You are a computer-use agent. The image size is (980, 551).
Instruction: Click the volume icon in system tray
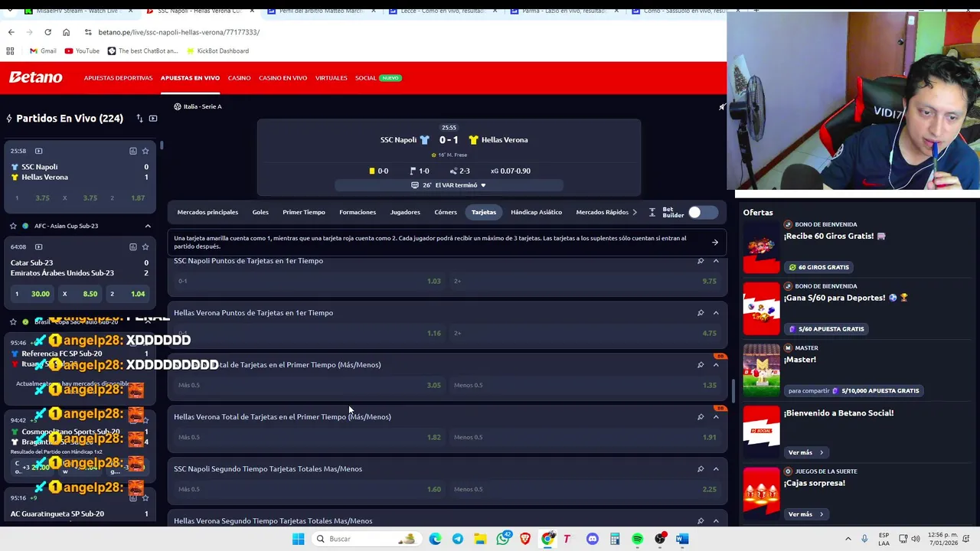[916, 539]
